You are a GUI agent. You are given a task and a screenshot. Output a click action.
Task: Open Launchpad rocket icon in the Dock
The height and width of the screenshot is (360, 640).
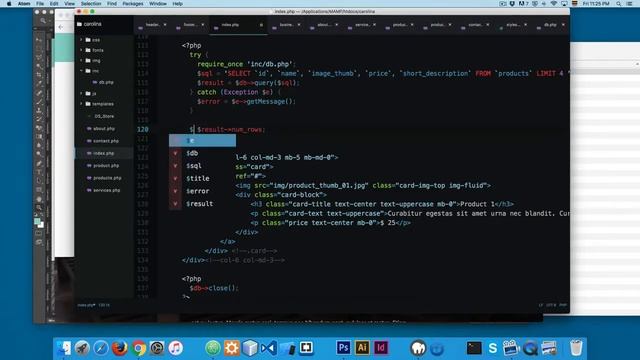pos(82,348)
